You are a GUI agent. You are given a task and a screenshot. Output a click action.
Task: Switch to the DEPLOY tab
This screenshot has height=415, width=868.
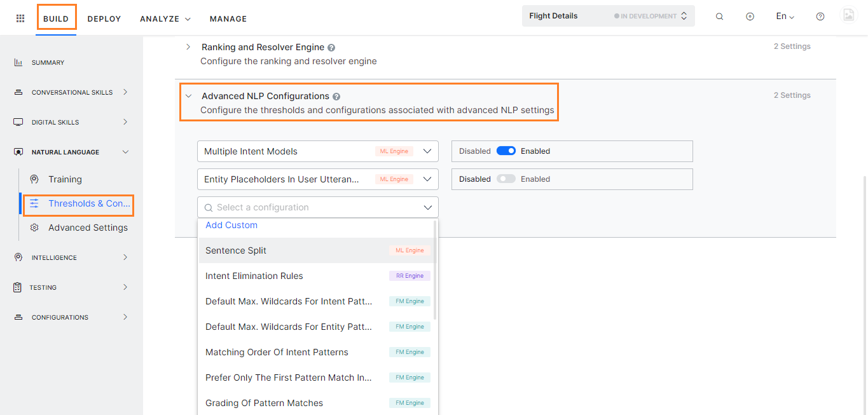pos(104,18)
